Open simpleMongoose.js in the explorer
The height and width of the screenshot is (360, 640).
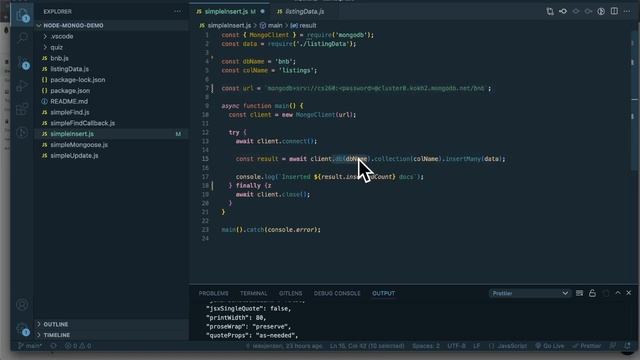coord(111,144)
